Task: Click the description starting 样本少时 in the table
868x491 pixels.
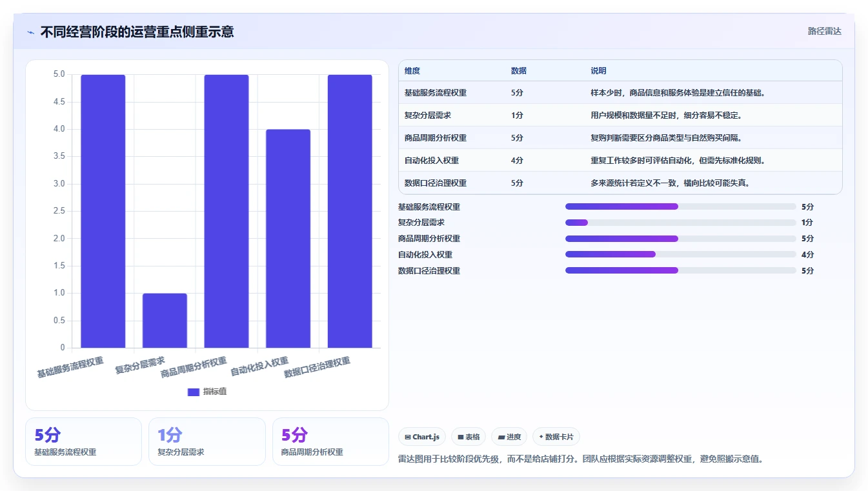Action: (678, 93)
